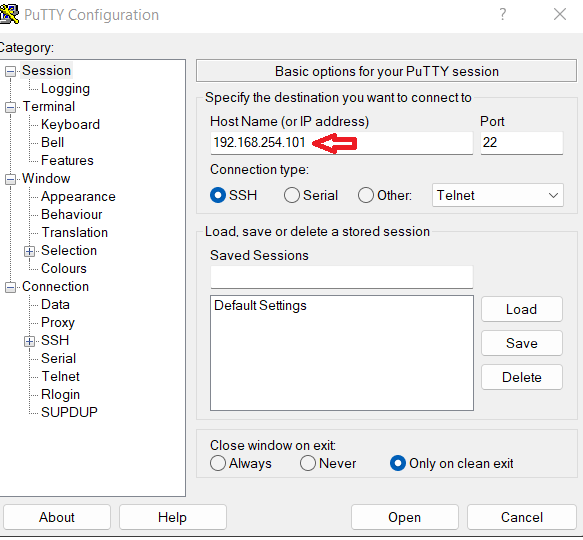Open the Rlogin settings category
The width and height of the screenshot is (583, 540).
click(60, 395)
